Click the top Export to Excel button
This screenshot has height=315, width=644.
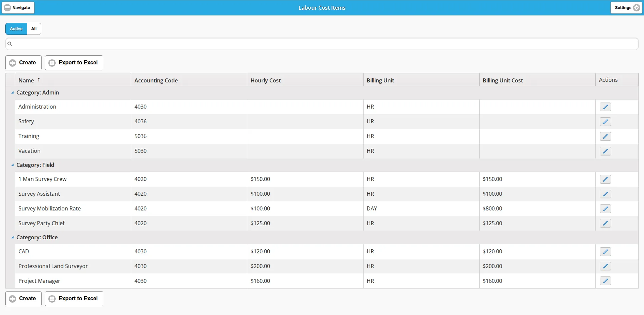pos(74,63)
